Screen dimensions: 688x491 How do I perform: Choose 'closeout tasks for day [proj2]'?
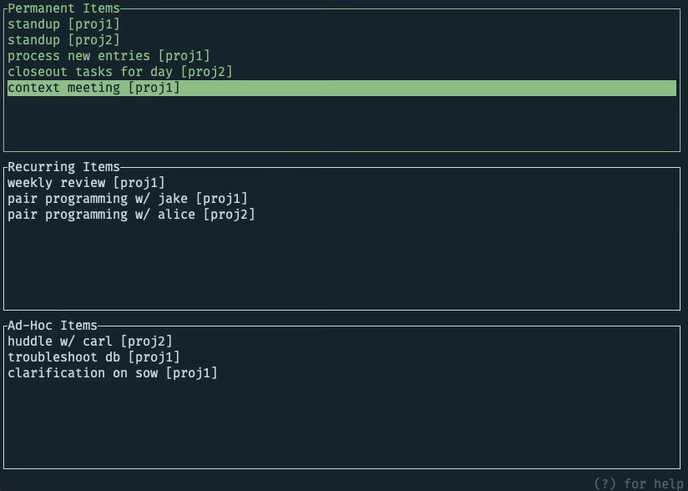pyautogui.click(x=120, y=72)
